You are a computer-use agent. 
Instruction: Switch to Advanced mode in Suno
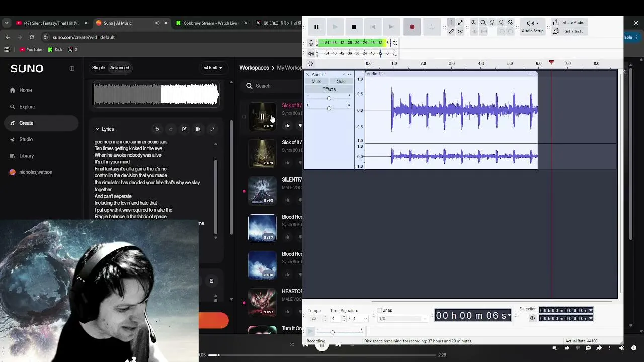point(120,68)
